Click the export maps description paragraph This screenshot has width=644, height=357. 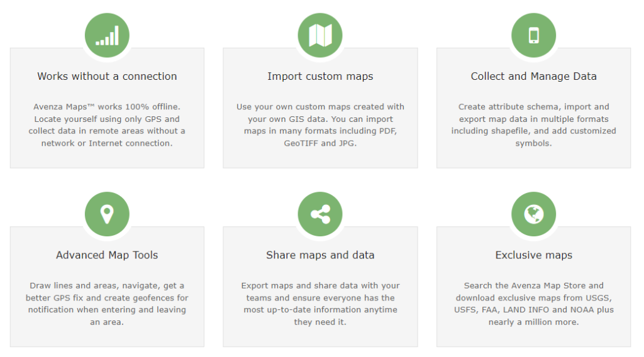(x=320, y=304)
